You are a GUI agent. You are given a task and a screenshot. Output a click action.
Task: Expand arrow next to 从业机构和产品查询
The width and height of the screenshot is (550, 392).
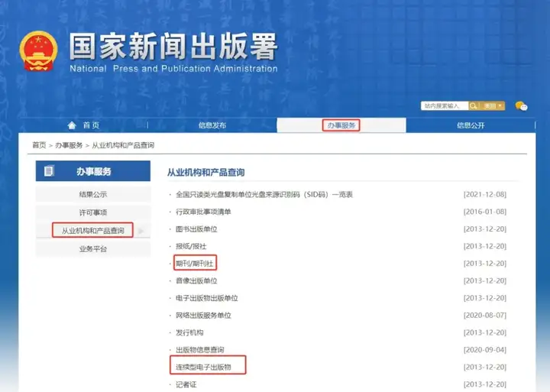[x=141, y=231]
